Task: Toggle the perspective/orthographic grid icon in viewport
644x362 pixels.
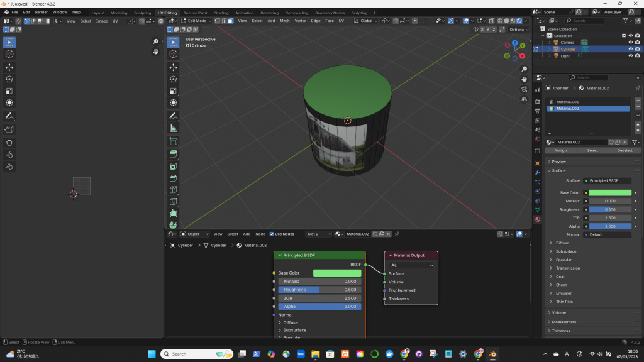Action: pos(524,99)
